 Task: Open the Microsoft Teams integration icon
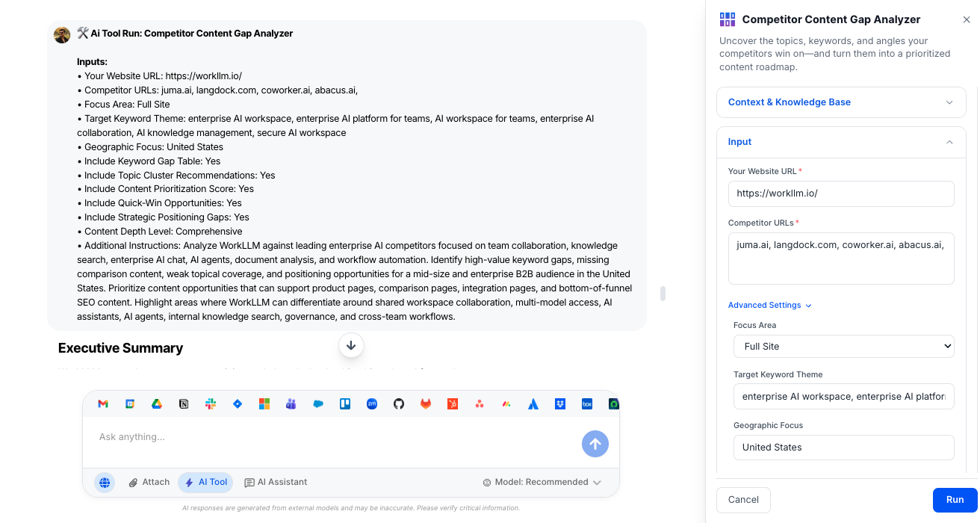(x=291, y=403)
